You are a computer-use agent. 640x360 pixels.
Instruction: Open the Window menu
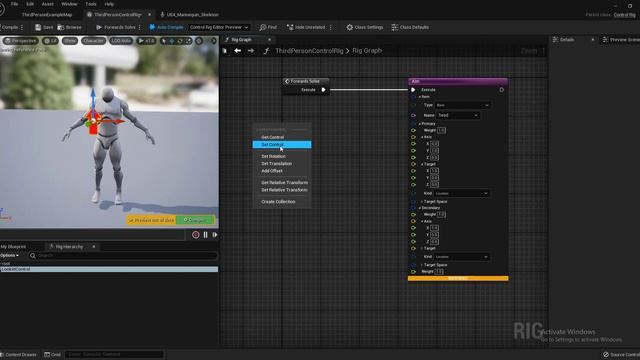(x=69, y=4)
